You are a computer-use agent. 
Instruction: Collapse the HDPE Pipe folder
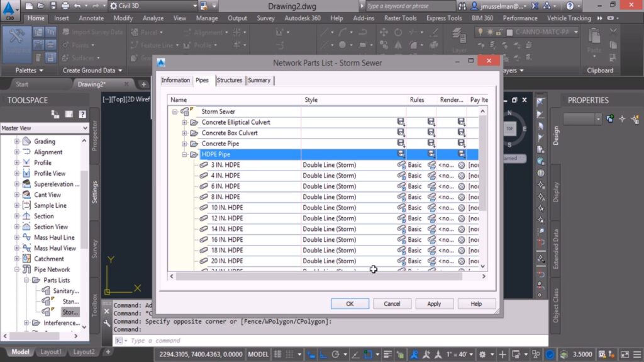point(184,154)
